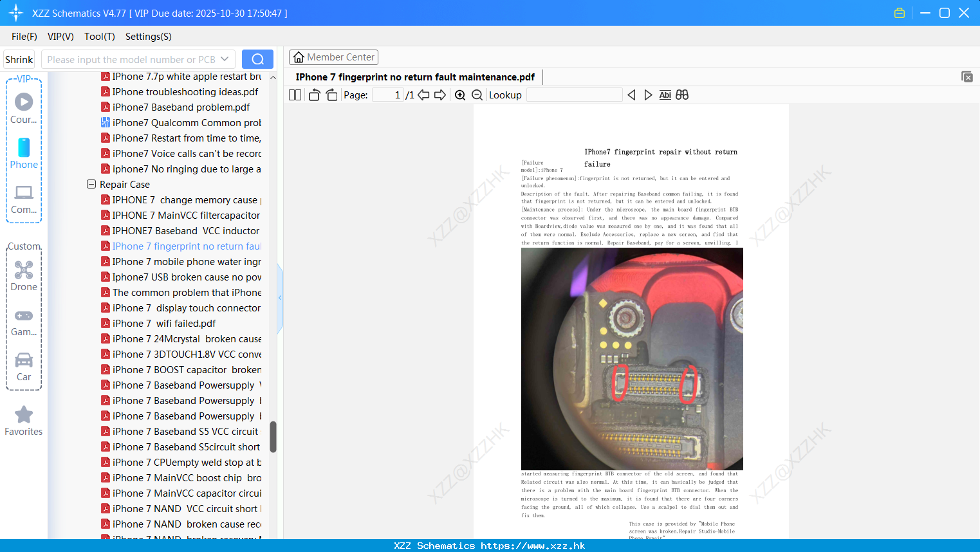
Task: Open the File(F) menu
Action: 24,36
